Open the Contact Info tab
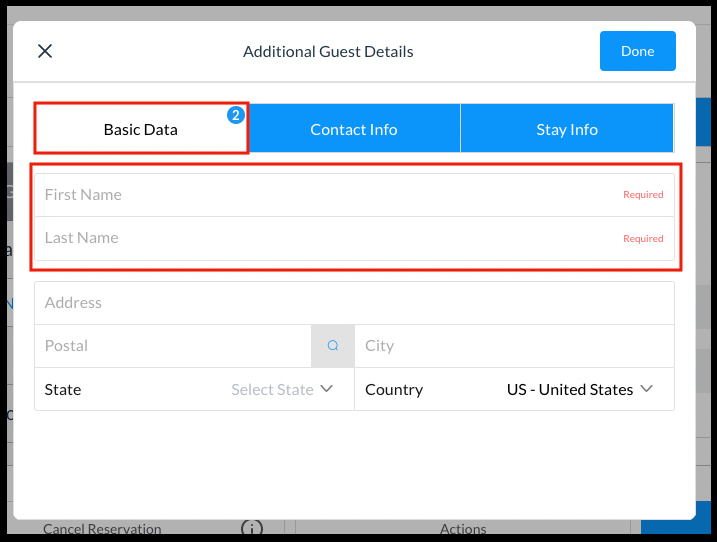717x542 pixels. tap(353, 129)
